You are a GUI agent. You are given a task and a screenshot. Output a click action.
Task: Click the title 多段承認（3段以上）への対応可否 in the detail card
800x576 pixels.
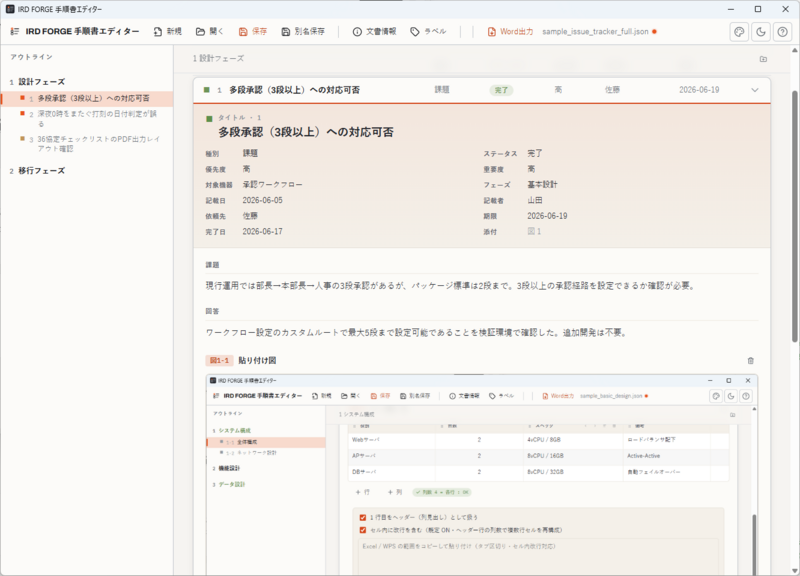(x=306, y=132)
